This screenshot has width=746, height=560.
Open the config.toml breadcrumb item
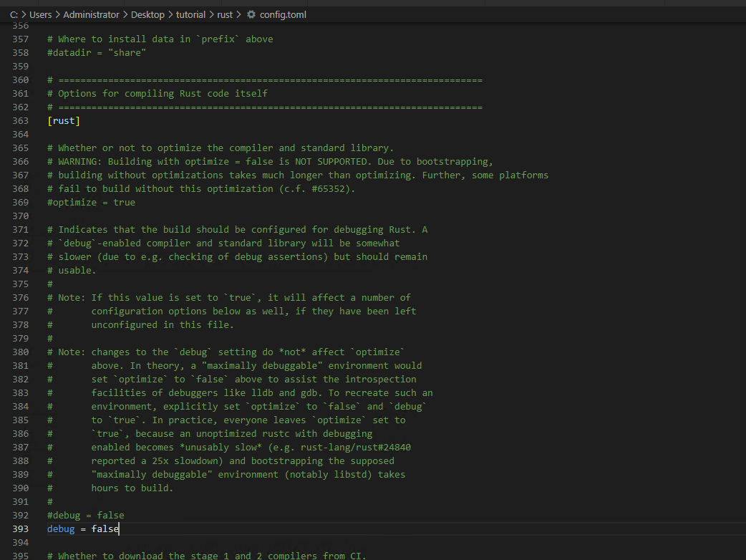(x=282, y=14)
